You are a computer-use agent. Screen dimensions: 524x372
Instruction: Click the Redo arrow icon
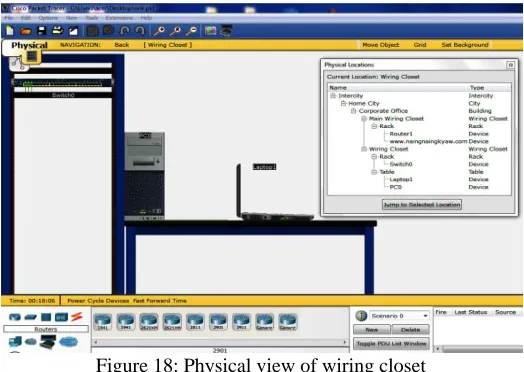140,31
